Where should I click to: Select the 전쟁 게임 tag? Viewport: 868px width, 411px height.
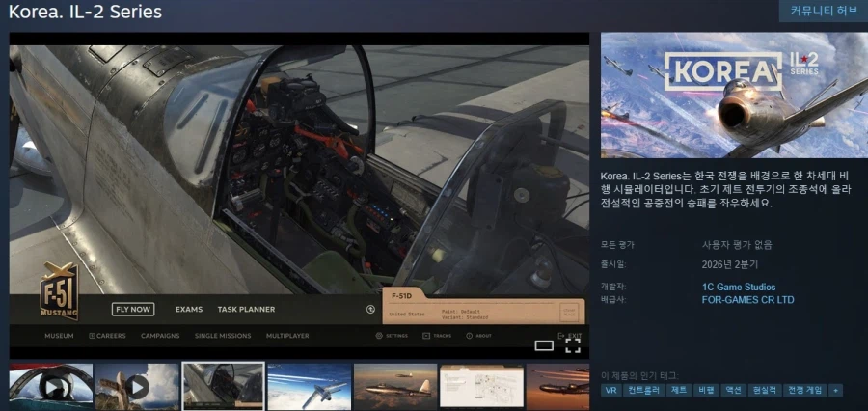point(805,391)
